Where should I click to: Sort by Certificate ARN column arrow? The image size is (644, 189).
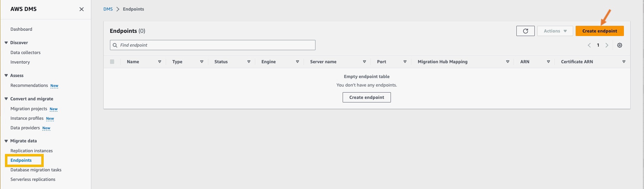point(624,62)
